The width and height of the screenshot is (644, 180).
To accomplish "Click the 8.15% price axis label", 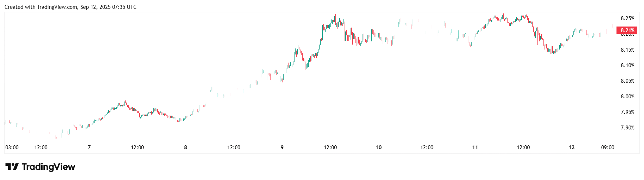I will [627, 50].
